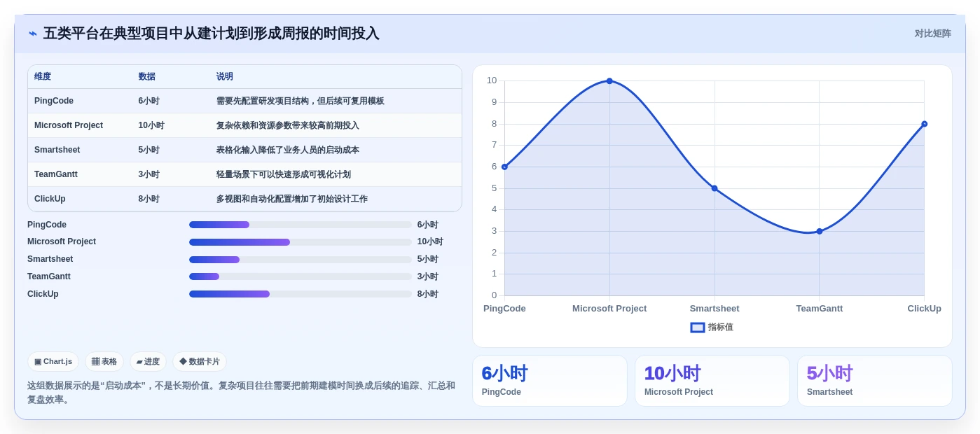Click the footnote about 启动成本
This screenshot has height=434, width=980.
(241, 393)
